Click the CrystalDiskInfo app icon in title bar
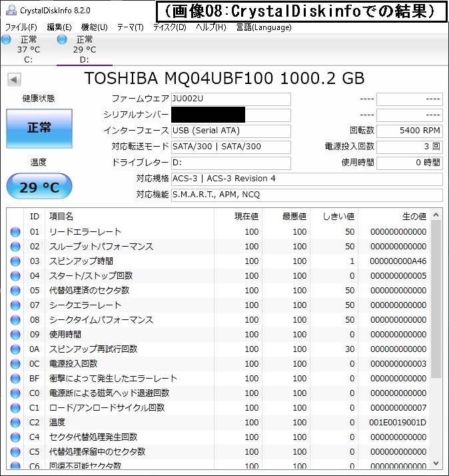The height and width of the screenshot is (476, 449). [x=11, y=10]
